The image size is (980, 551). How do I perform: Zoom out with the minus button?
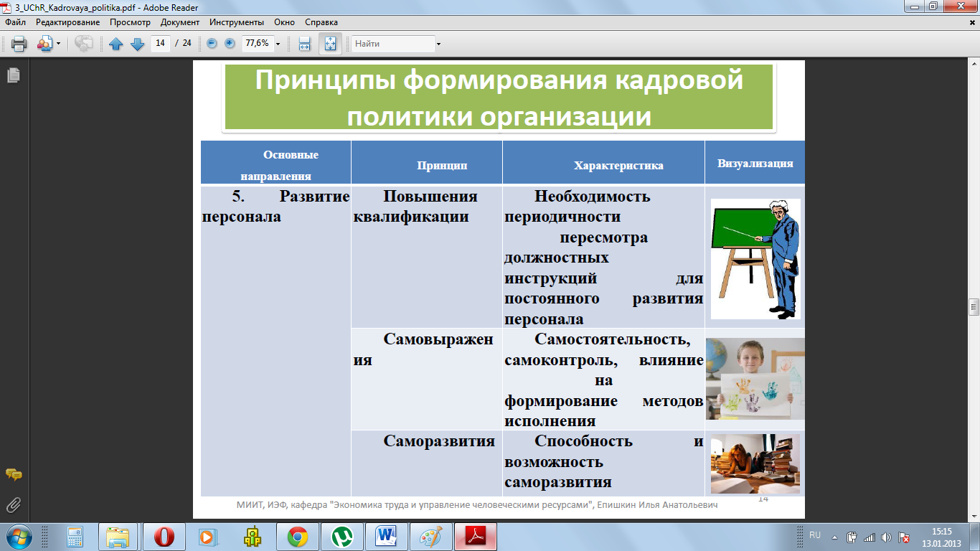[212, 43]
